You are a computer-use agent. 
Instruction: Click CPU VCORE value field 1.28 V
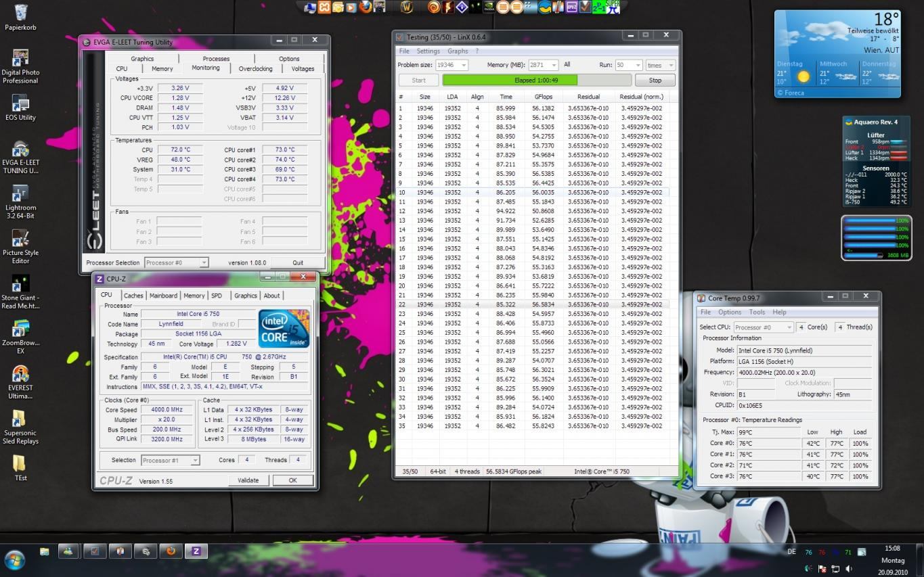[180, 98]
